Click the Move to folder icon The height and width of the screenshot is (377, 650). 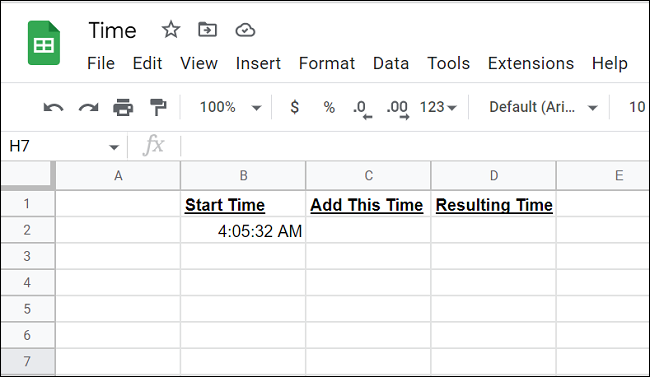click(207, 30)
